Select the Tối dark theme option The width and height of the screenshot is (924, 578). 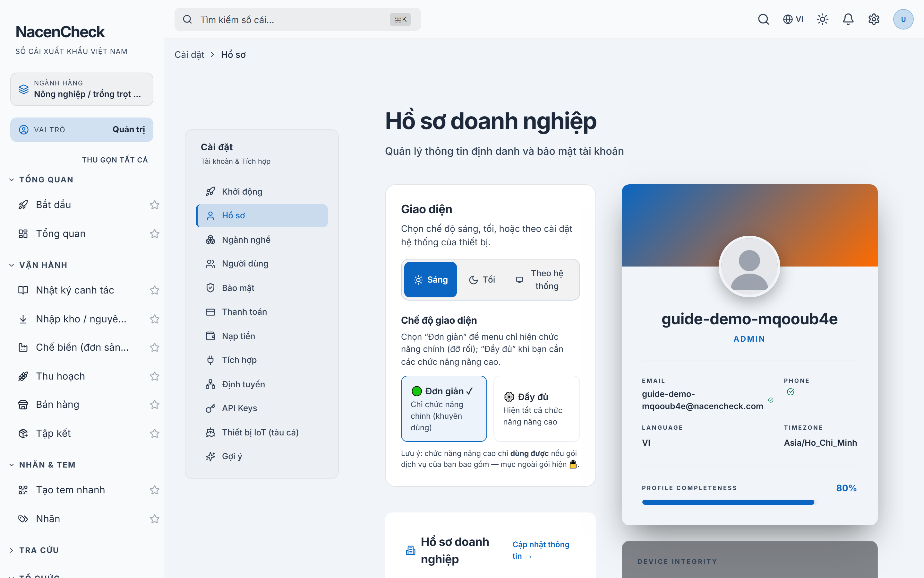[x=482, y=279]
